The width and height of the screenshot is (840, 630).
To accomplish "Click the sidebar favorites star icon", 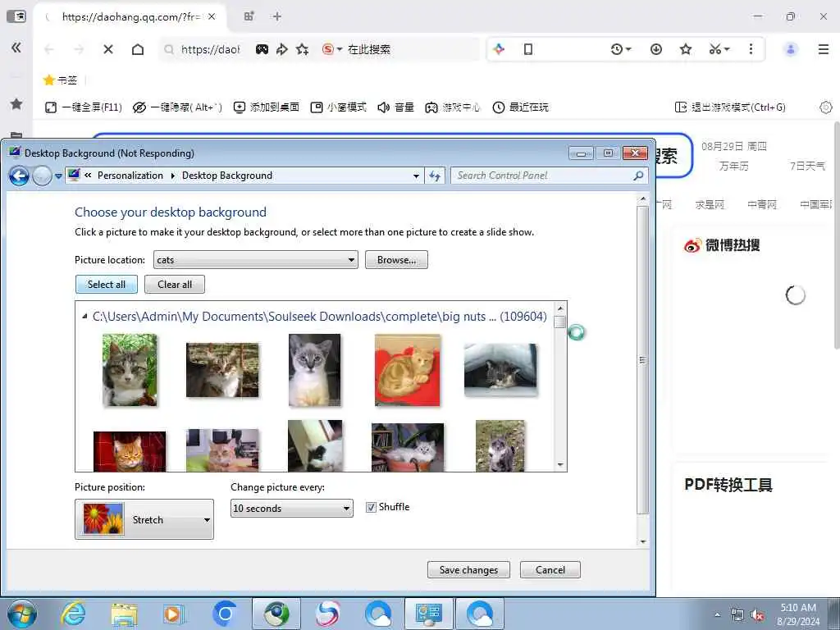I will pos(16,104).
